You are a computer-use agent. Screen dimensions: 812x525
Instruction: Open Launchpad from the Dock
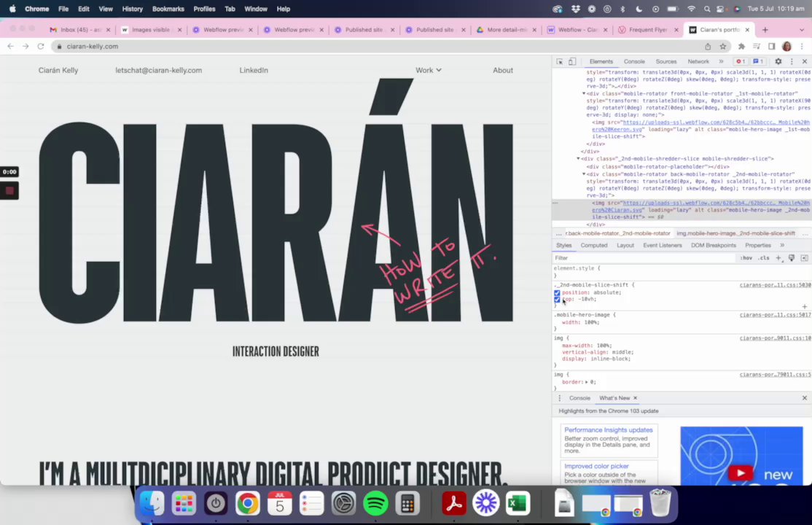click(184, 502)
